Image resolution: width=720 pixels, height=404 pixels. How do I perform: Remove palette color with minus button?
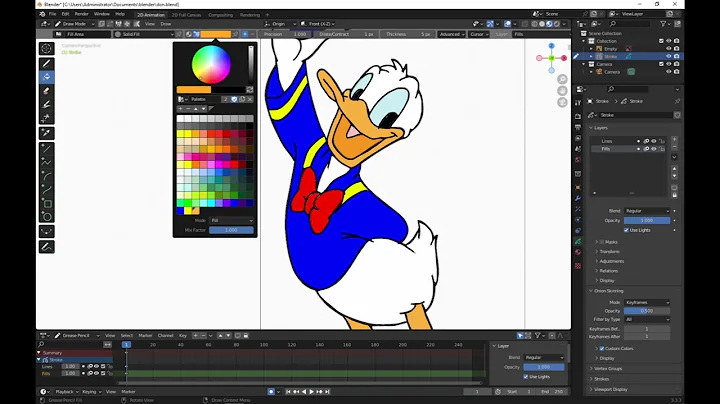(188, 109)
